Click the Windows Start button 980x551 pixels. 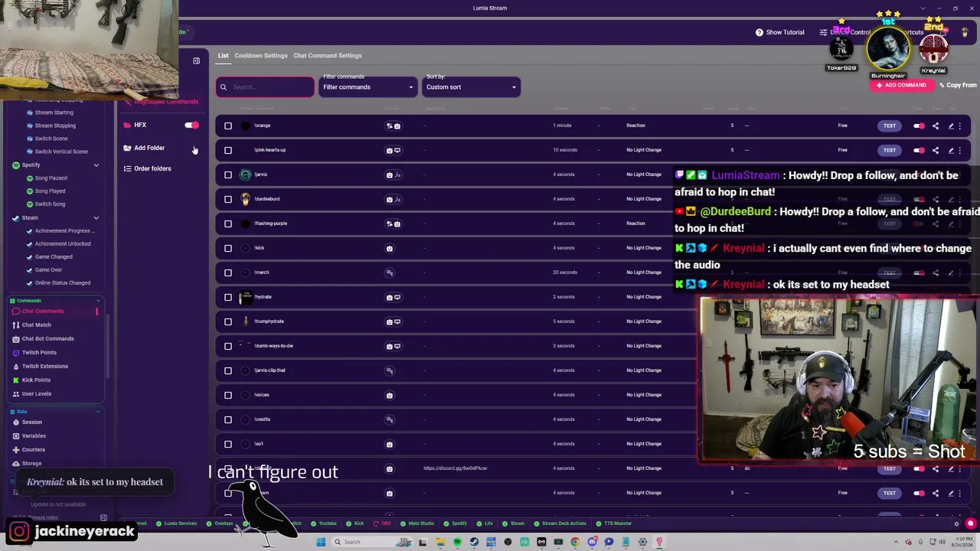point(321,542)
